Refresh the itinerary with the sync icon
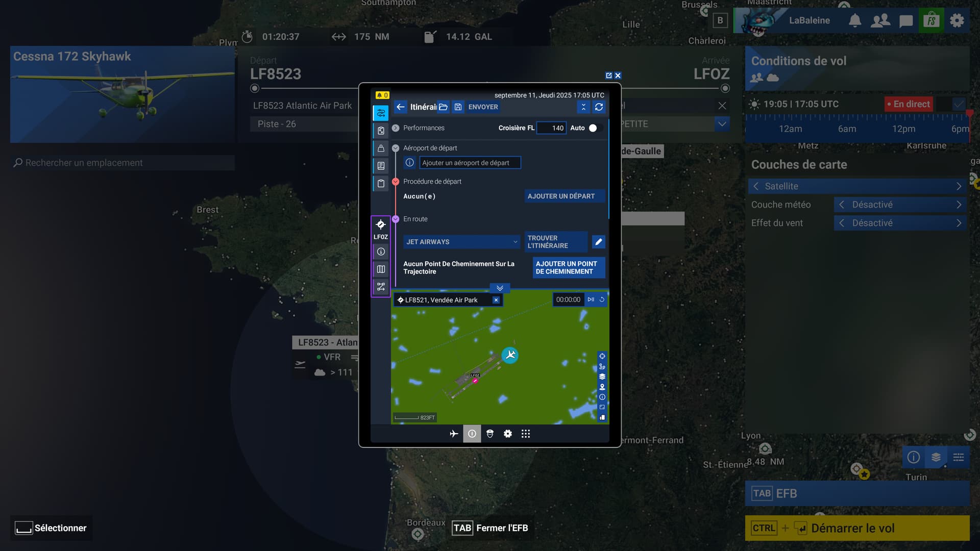The image size is (980, 551). [599, 107]
